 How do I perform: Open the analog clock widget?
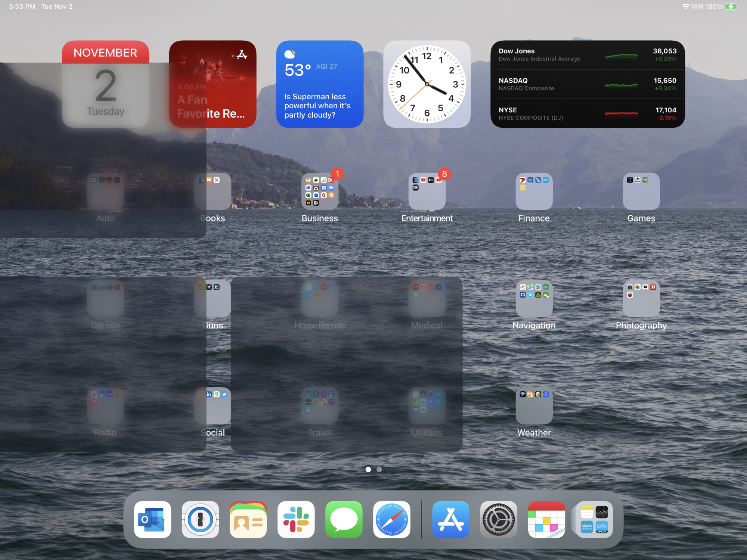[427, 84]
